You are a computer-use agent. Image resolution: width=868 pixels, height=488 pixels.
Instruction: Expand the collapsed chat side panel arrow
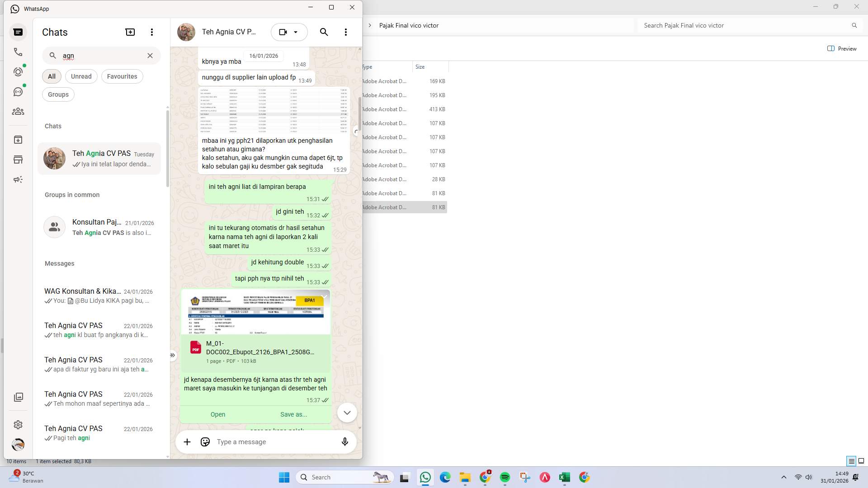[x=173, y=355]
